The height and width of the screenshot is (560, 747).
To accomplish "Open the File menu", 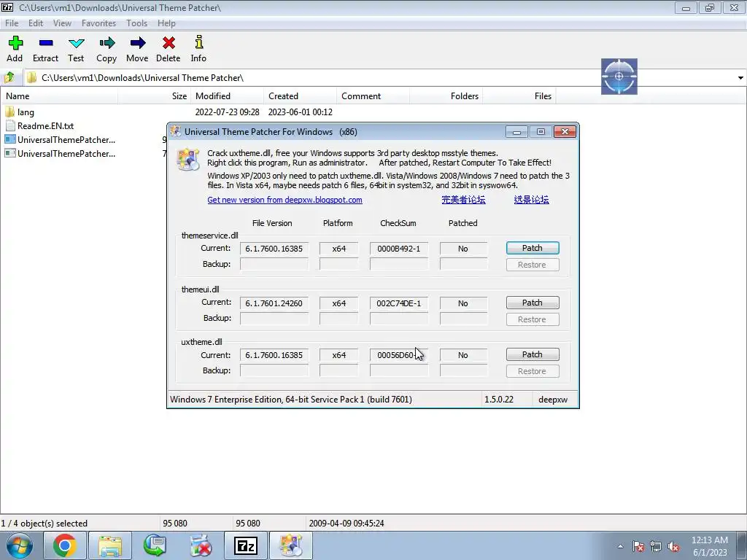I will click(12, 23).
